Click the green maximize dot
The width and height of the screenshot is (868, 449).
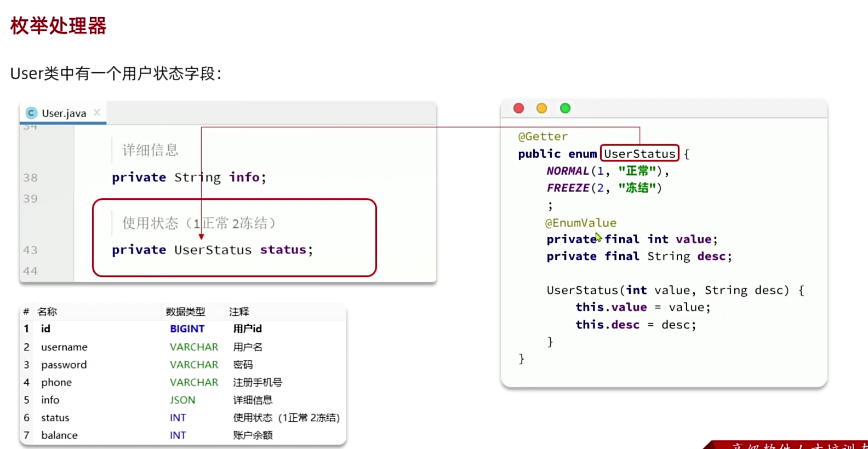tap(565, 108)
